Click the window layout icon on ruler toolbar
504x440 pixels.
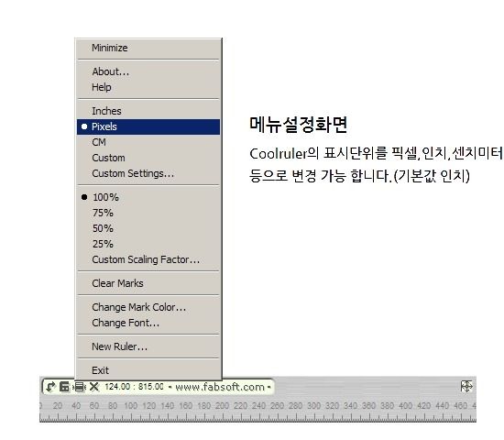pyautogui.click(x=64, y=386)
